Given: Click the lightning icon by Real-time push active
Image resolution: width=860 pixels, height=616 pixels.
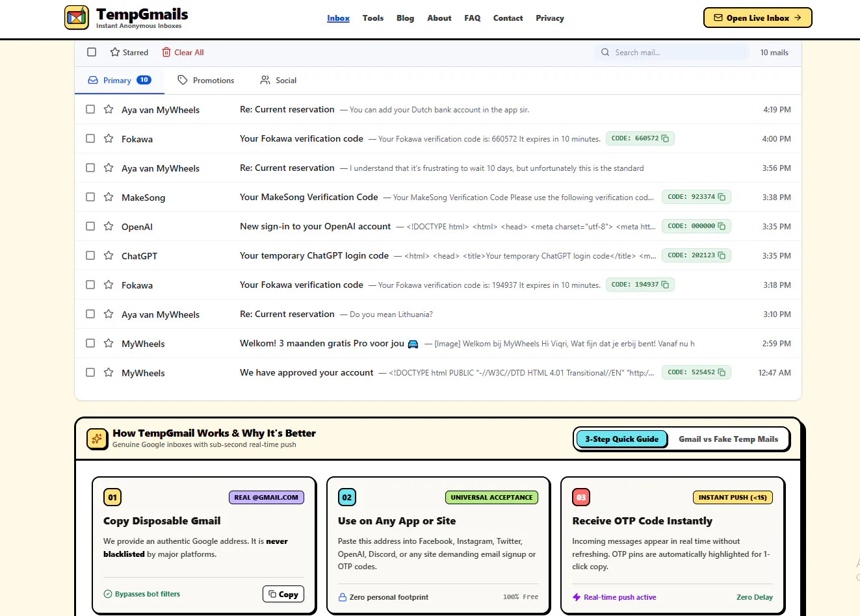Looking at the screenshot, I should click(577, 597).
